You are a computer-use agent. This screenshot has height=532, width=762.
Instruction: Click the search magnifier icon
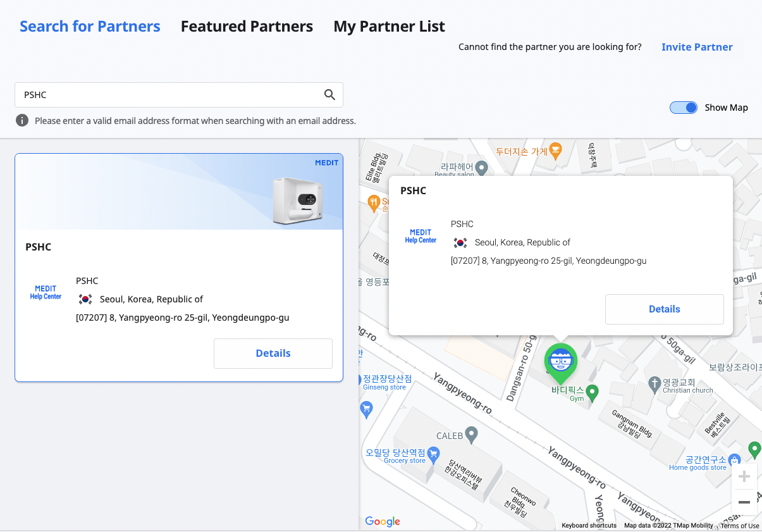[329, 95]
